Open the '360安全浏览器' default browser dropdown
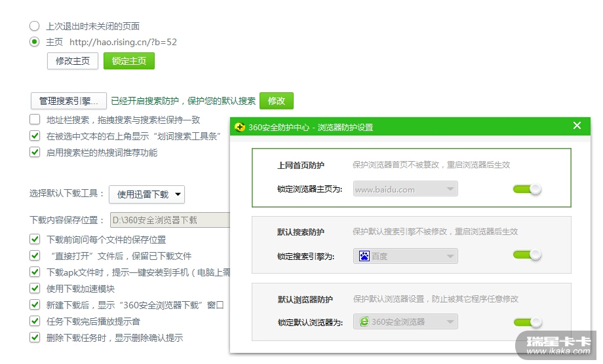603x364 pixels. pos(405,321)
